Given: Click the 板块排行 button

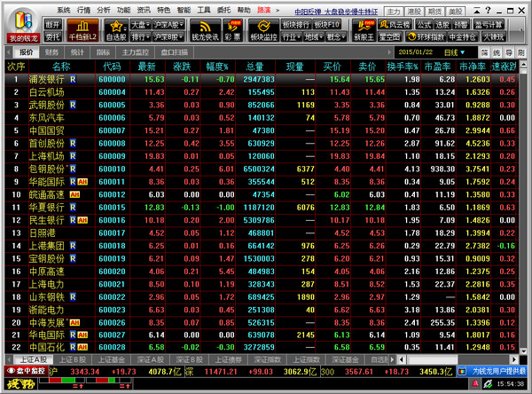Looking at the screenshot, I should tap(295, 25).
